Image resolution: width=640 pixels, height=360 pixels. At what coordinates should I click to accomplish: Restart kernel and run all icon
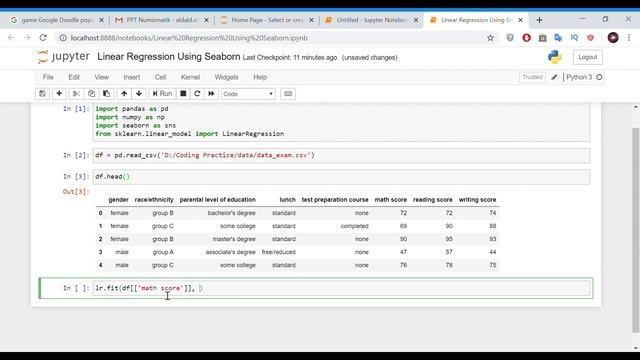(x=211, y=94)
